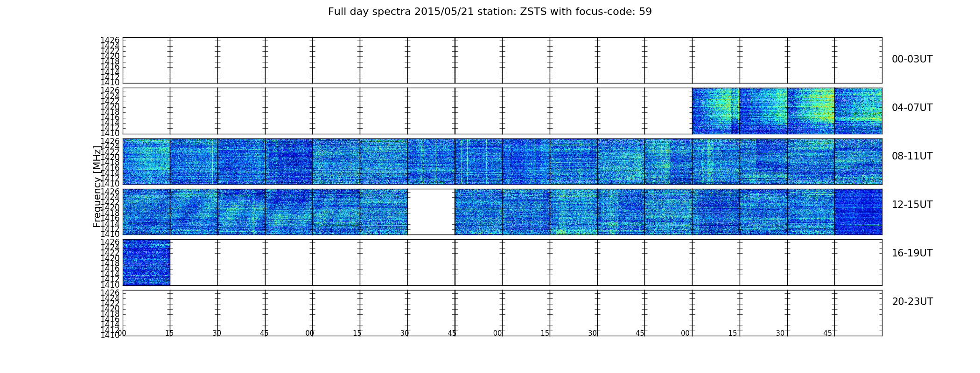Click the 1410 tick label of the 20-23UT row
The height and width of the screenshot is (373, 980).
point(110,335)
